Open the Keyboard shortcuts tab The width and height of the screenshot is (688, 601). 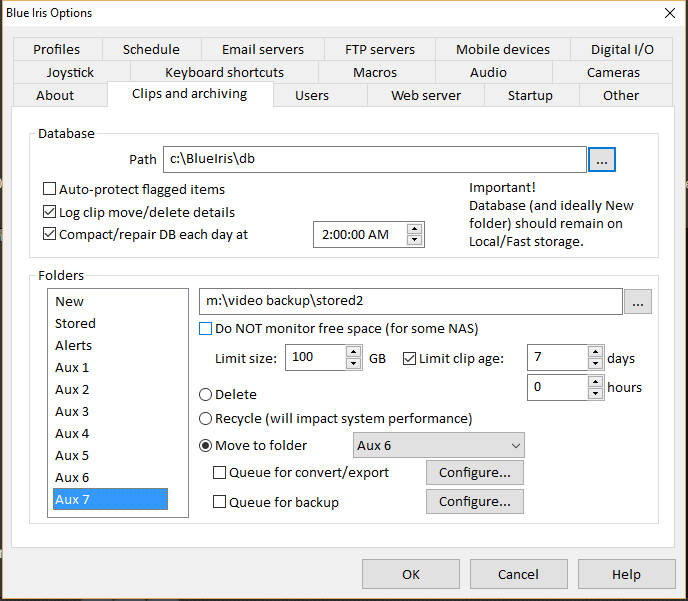(224, 72)
